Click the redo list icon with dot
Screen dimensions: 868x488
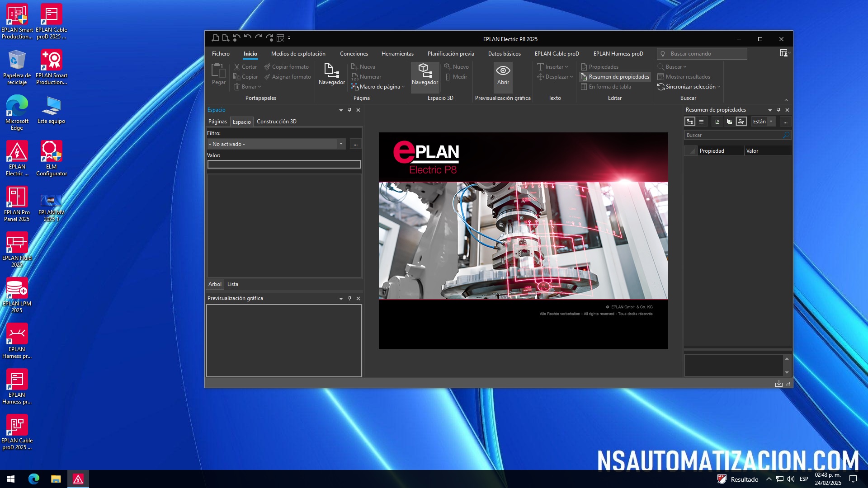point(269,38)
